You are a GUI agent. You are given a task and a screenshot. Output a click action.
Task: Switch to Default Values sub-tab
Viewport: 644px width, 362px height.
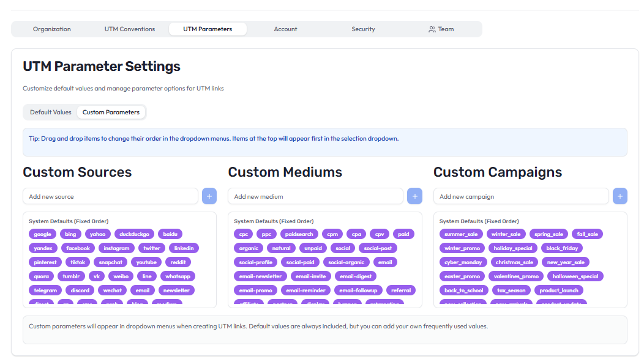pos(51,113)
